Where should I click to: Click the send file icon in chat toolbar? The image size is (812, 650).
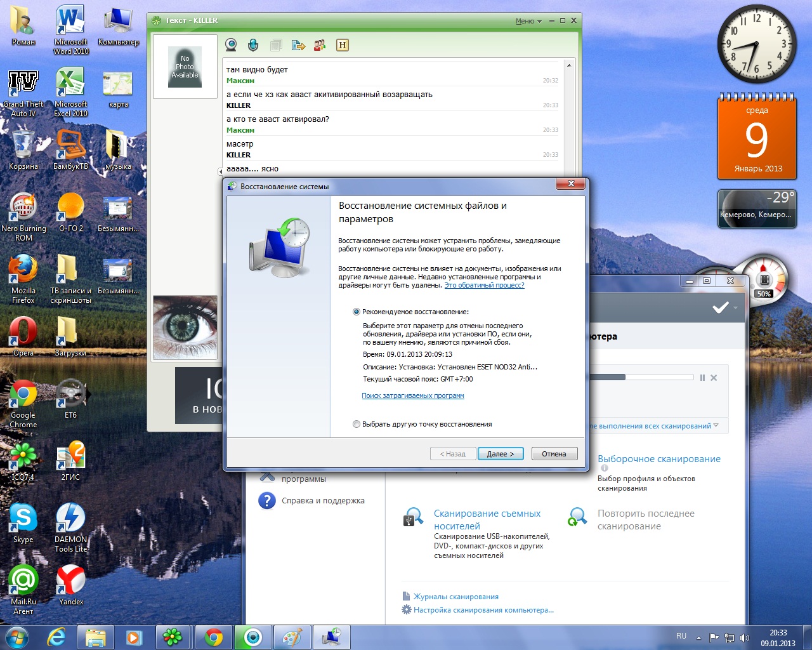pyautogui.click(x=298, y=45)
